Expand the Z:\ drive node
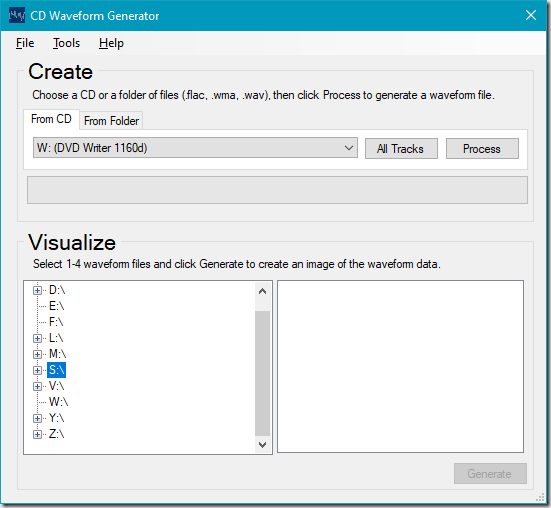This screenshot has width=551, height=508. (37, 434)
